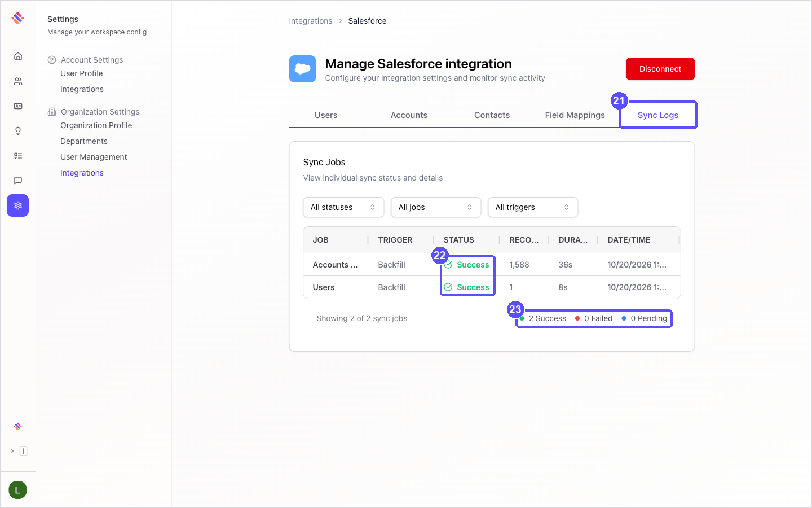Screen dimensions: 812x508
Task: Select the Sync Logs tab
Action: point(658,115)
